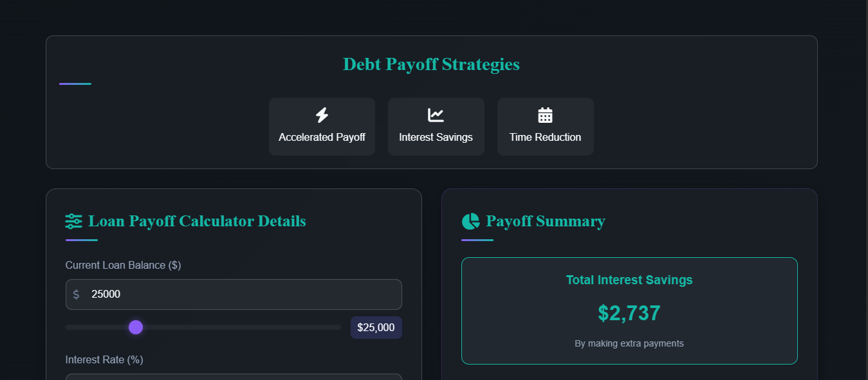
Task: Click the teal underline below Payoff Summary heading
Action: (477, 241)
